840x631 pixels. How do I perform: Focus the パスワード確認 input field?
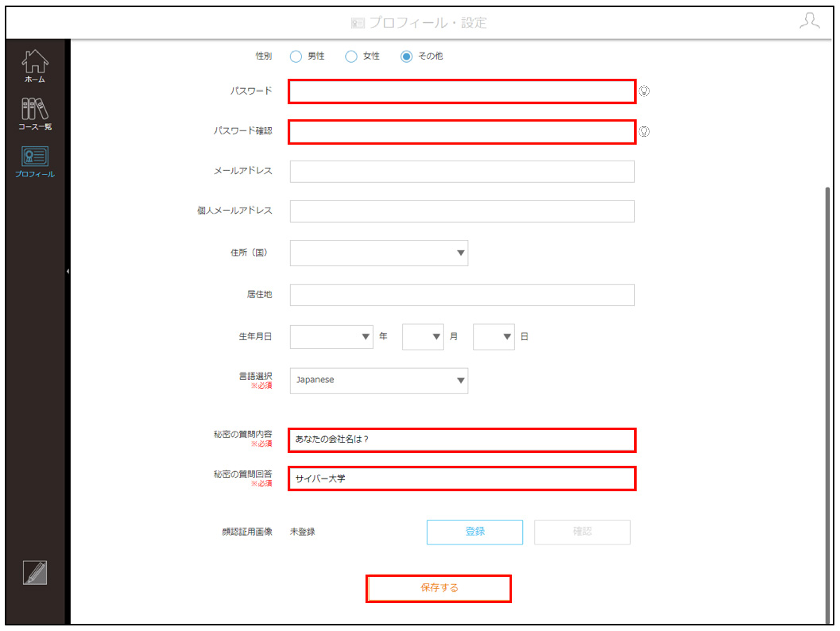462,132
